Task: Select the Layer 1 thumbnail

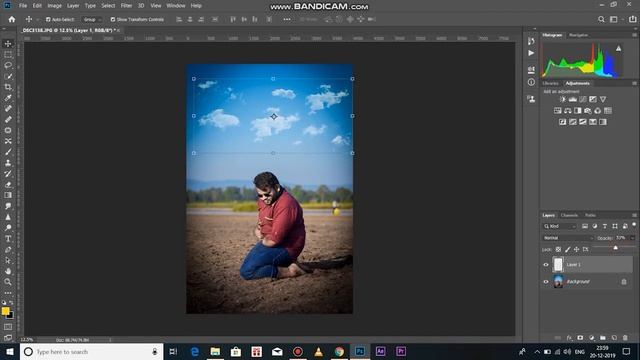Action: 558,264
